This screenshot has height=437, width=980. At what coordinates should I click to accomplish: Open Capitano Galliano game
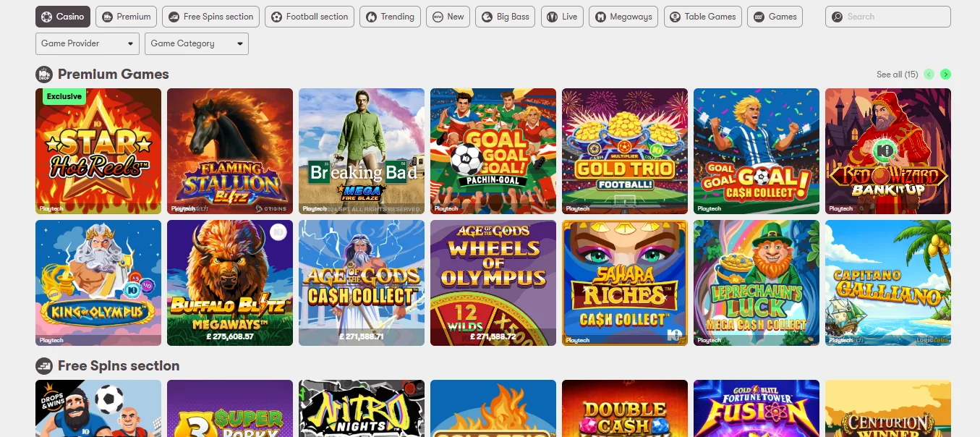pyautogui.click(x=888, y=283)
